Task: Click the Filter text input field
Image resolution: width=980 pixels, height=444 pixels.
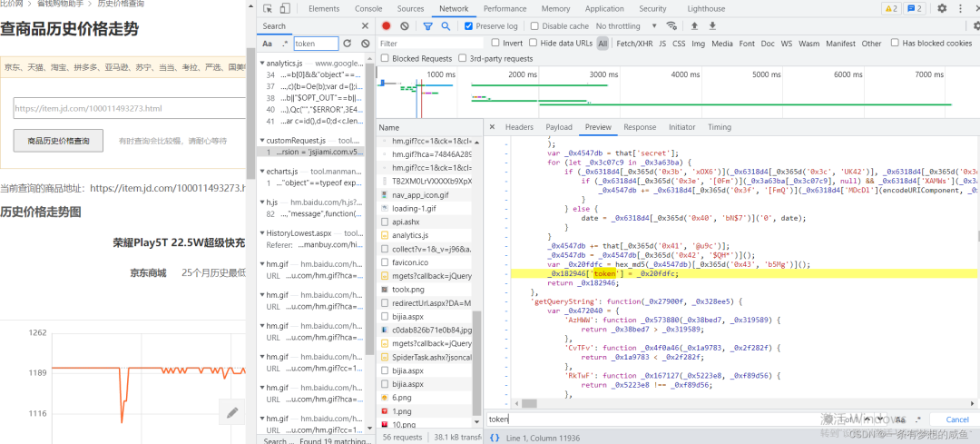Action: point(431,44)
